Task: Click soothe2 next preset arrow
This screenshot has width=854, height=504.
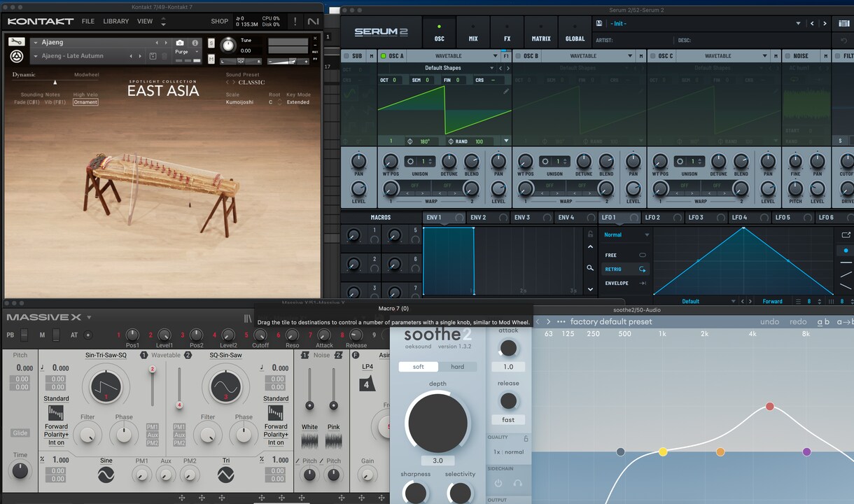Action: coord(549,322)
